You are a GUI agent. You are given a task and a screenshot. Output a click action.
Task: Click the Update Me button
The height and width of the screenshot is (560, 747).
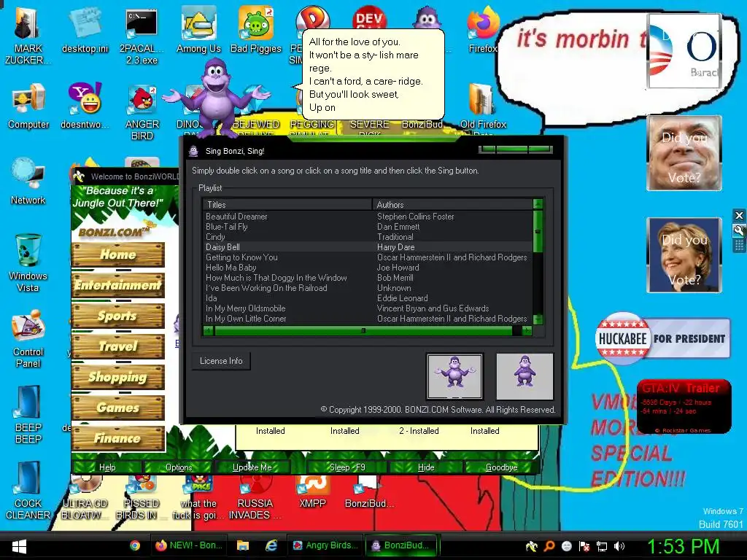[x=252, y=467]
